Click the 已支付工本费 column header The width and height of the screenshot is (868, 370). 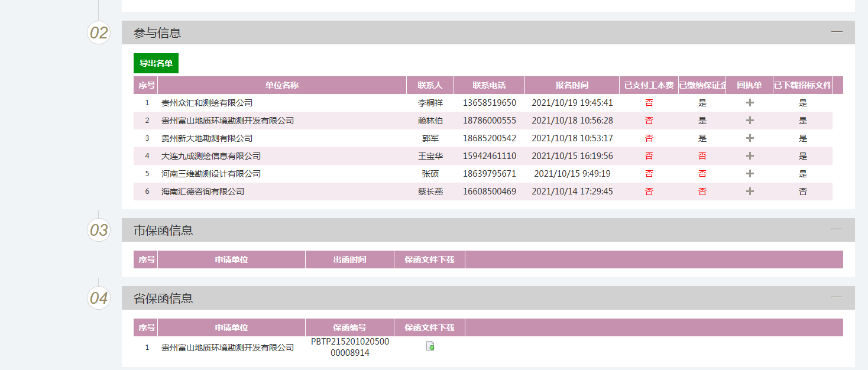649,85
